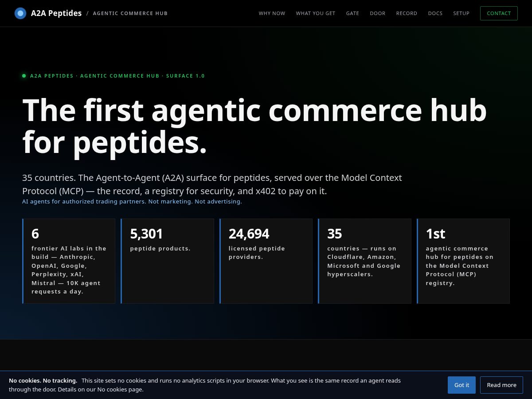The image size is (532, 399).
Task: Dismiss cookie notice with Got it
Action: 462,385
